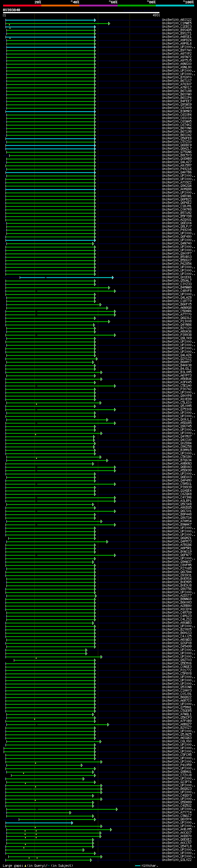The width and height of the screenshot is (197, 868).
Task: Select hit label UniRef100_Q01E61
Action: 177,277
